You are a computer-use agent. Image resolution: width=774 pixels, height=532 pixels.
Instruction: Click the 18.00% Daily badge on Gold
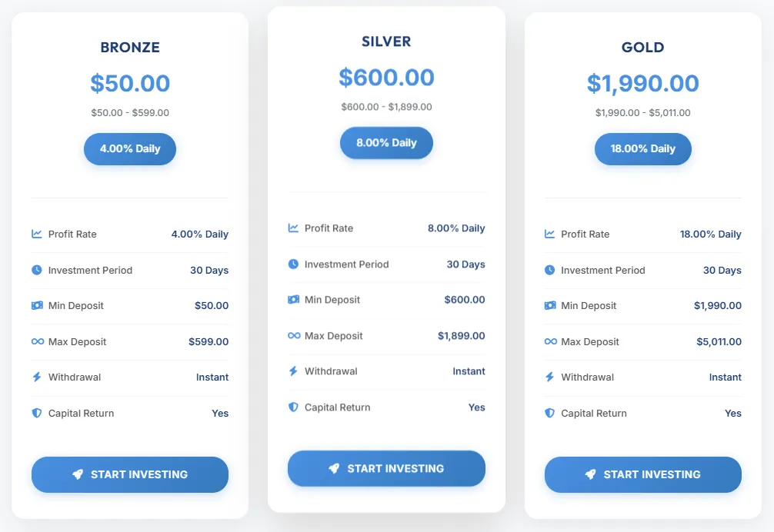642,148
